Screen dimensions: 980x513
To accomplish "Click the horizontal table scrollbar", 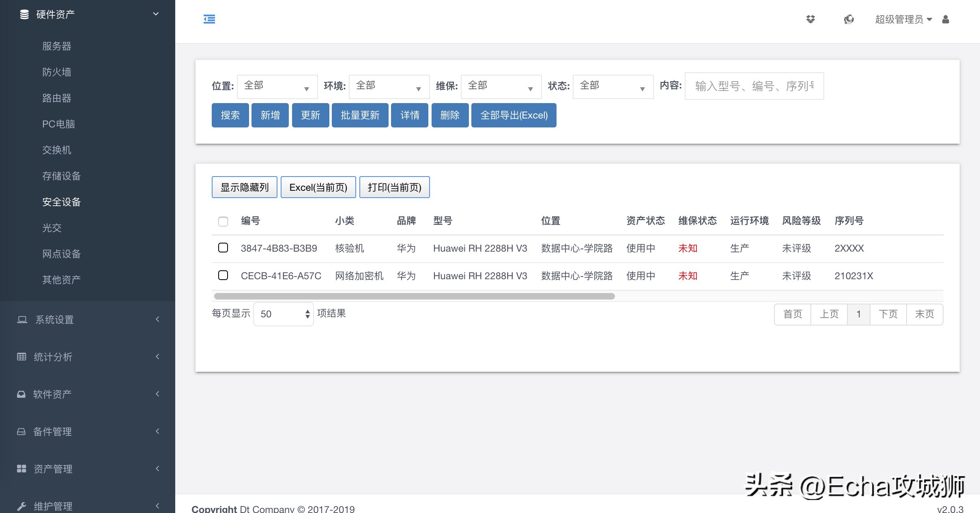I will tap(414, 296).
